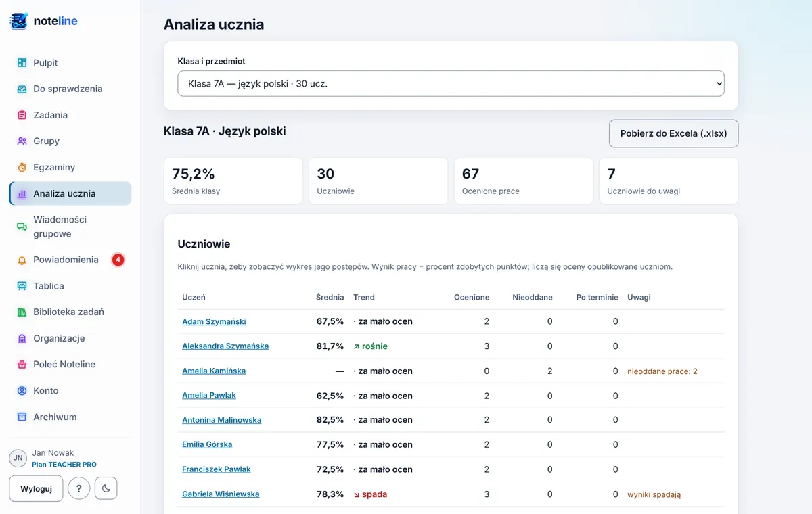This screenshot has height=514, width=812.
Task: Open the Archiwum box icon
Action: click(22, 417)
